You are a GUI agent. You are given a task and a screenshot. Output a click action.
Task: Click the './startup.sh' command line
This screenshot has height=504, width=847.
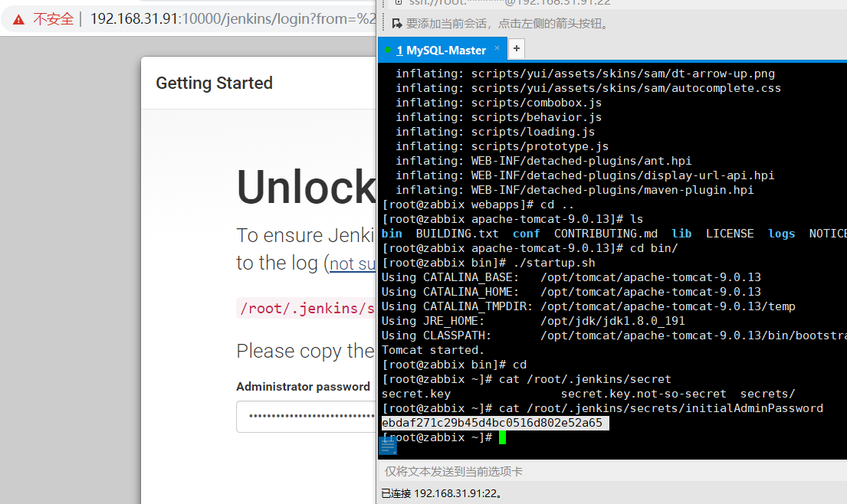pyautogui.click(x=553, y=263)
